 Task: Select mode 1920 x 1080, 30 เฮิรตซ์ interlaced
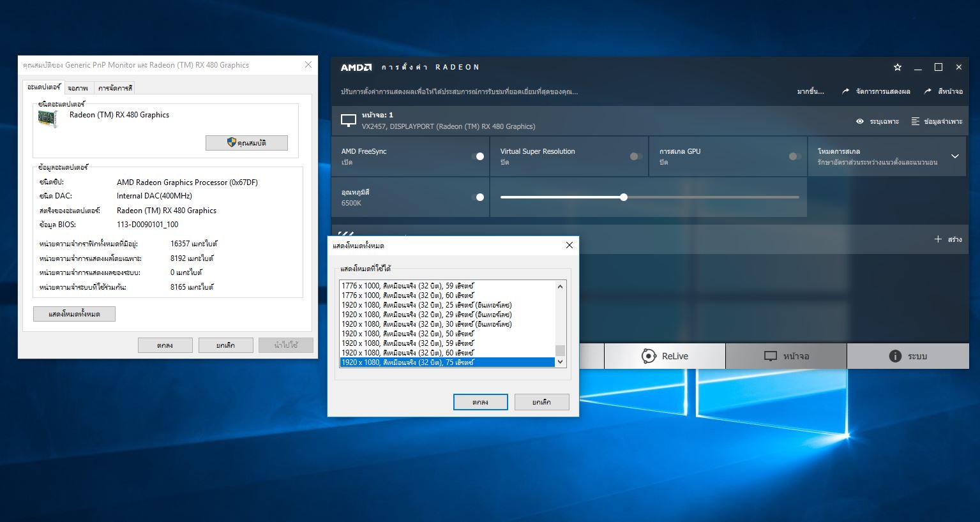pyautogui.click(x=447, y=324)
